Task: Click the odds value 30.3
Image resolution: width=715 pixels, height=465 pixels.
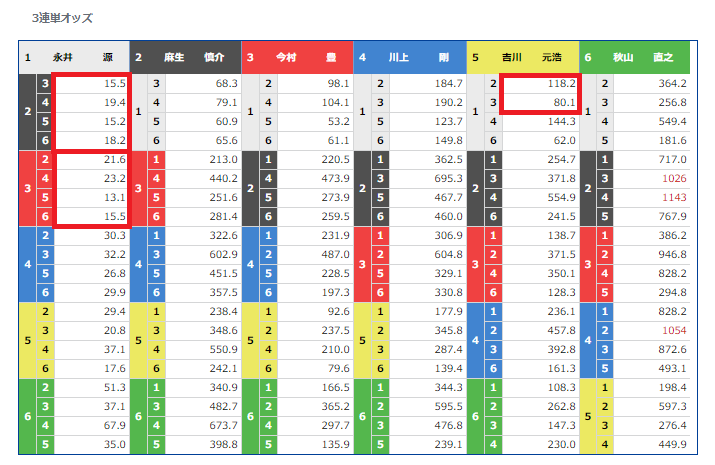Action: (114, 236)
